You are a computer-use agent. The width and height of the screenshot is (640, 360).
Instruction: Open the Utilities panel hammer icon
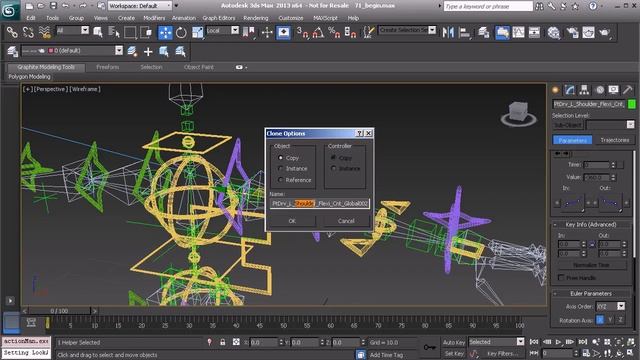628,90
